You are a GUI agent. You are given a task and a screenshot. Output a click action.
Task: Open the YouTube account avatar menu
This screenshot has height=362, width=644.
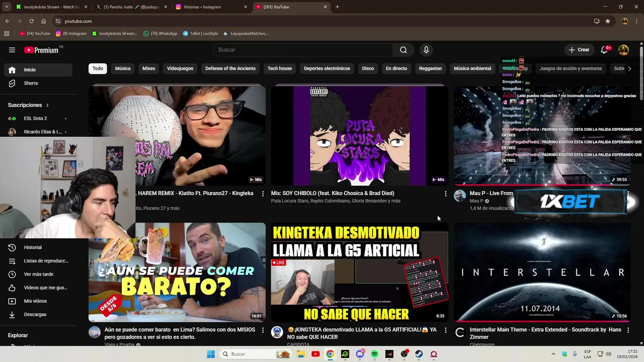tap(623, 50)
